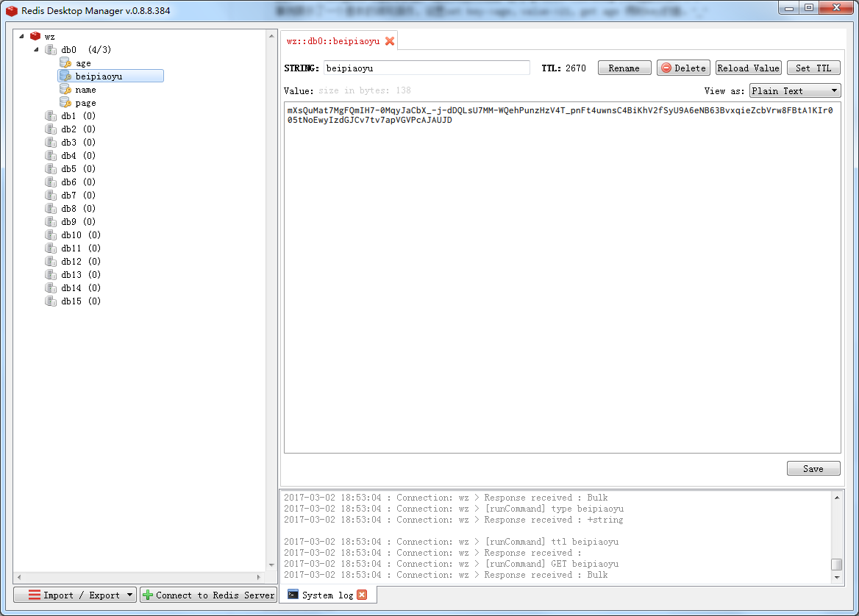Select the beipiaoyu key in tree

coord(99,76)
